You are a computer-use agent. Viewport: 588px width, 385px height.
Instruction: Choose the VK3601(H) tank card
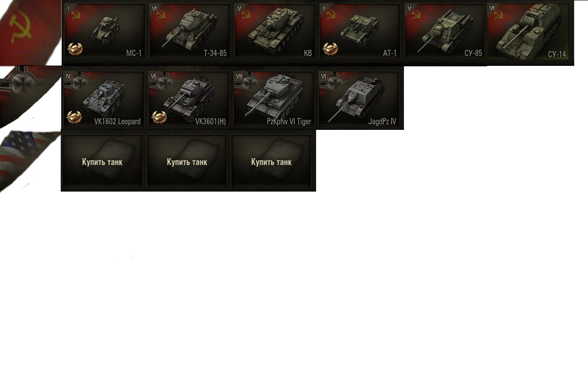(188, 99)
